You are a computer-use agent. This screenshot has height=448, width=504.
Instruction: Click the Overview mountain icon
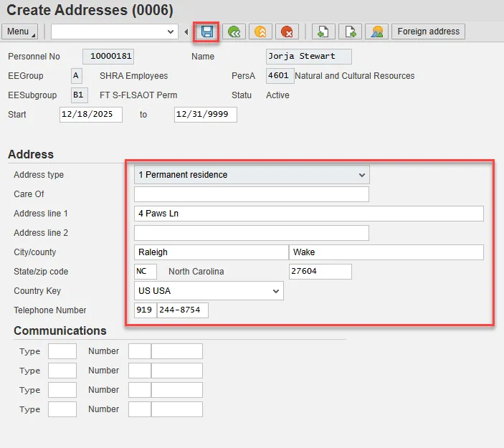(x=376, y=32)
